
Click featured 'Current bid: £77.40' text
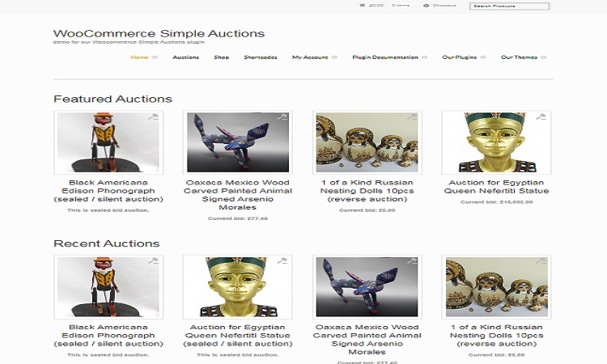(238, 218)
